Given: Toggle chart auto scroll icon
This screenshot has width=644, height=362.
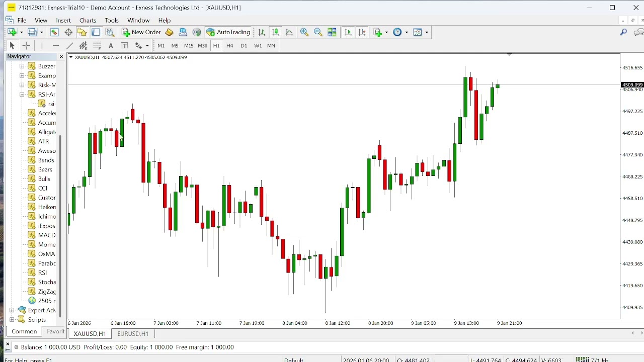Looking at the screenshot, I should tap(348, 32).
